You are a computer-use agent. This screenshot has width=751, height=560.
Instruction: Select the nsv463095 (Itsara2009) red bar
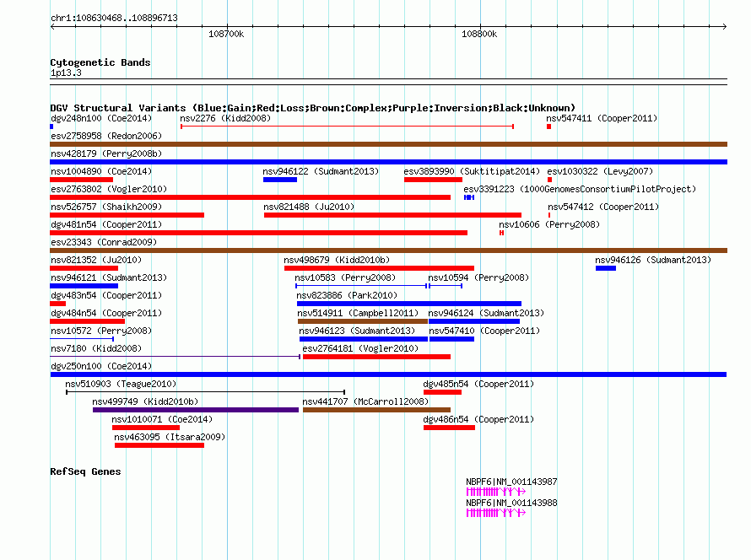point(159,445)
